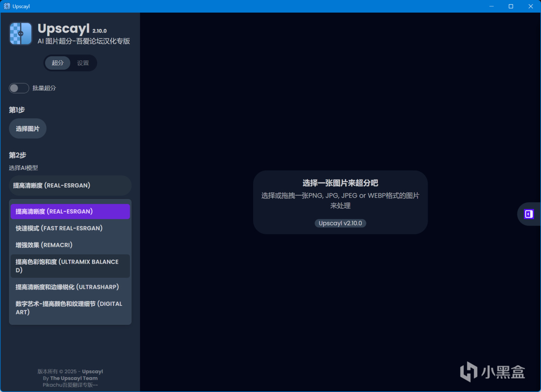Click the 选择AI模型 label
541x392 pixels.
(x=24, y=168)
